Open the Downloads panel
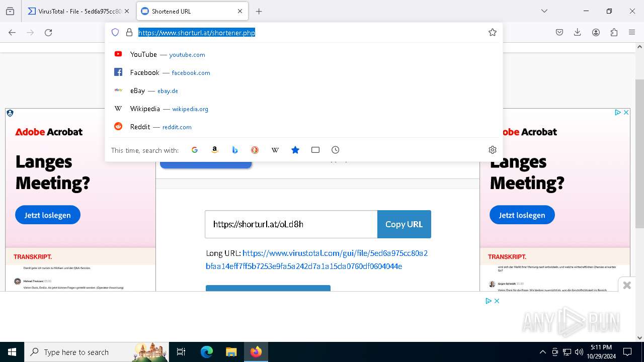The height and width of the screenshot is (362, 644). click(x=578, y=32)
